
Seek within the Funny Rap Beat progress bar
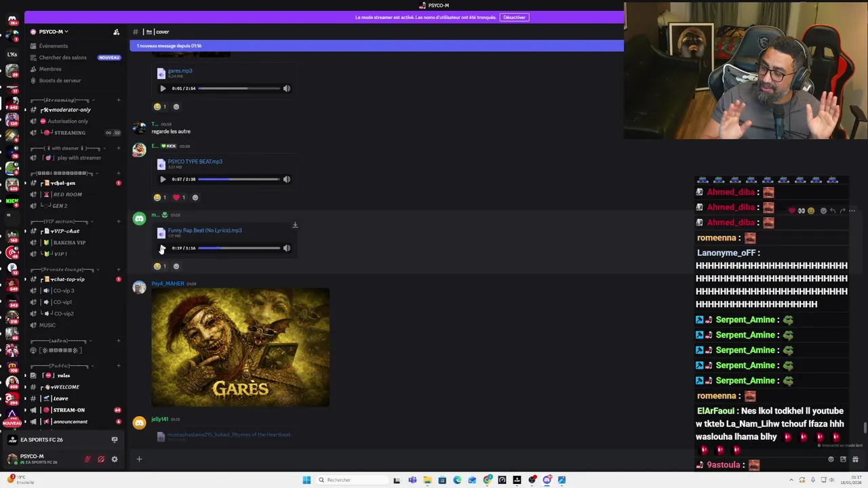pyautogui.click(x=239, y=248)
